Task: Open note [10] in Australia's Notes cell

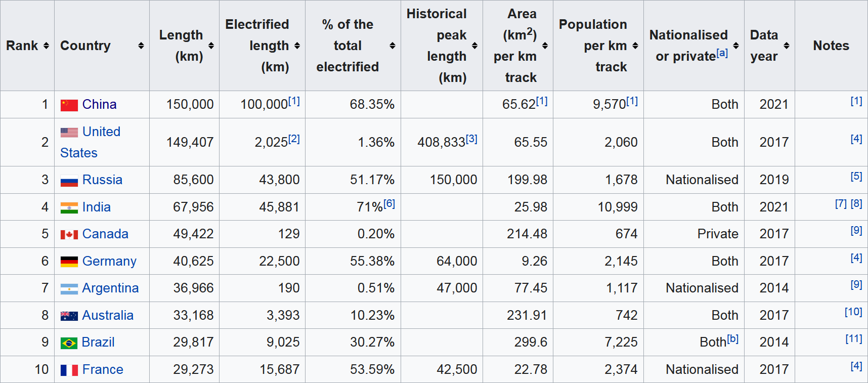Action: click(853, 312)
